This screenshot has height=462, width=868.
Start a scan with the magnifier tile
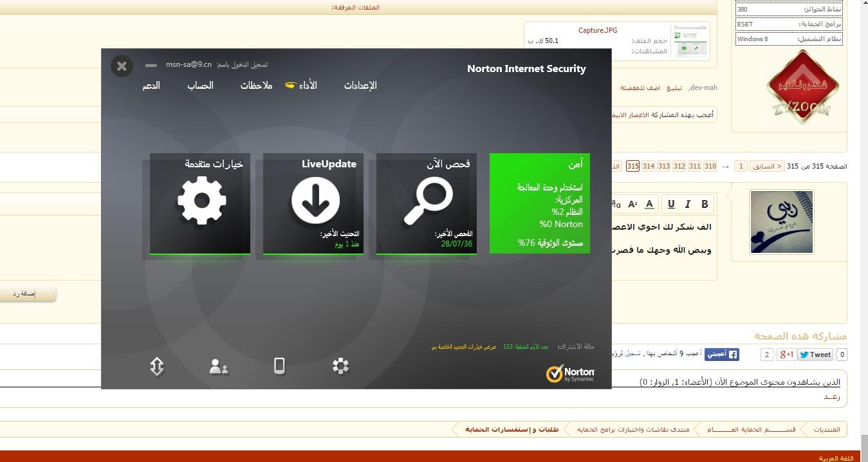(427, 203)
